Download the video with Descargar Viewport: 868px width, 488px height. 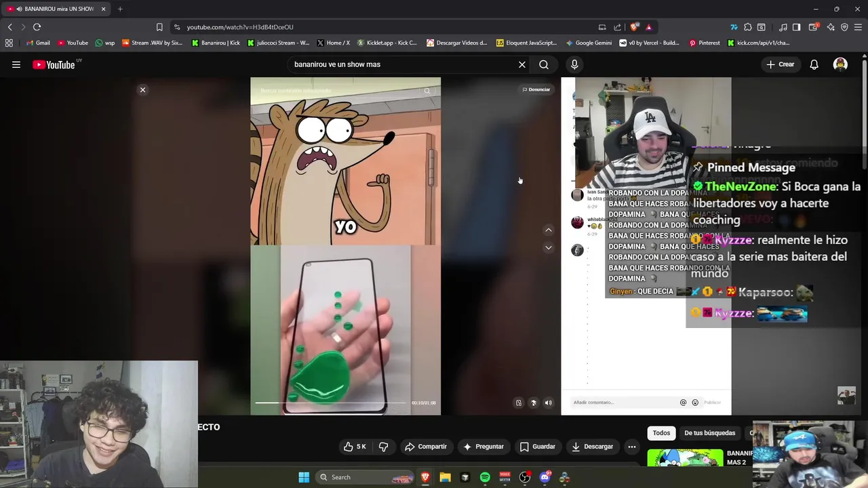click(x=593, y=447)
